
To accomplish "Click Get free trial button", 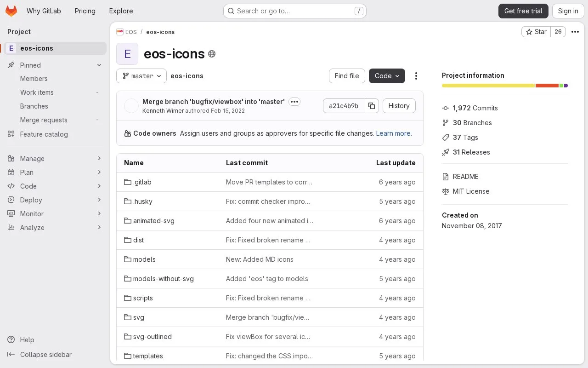I will (523, 11).
